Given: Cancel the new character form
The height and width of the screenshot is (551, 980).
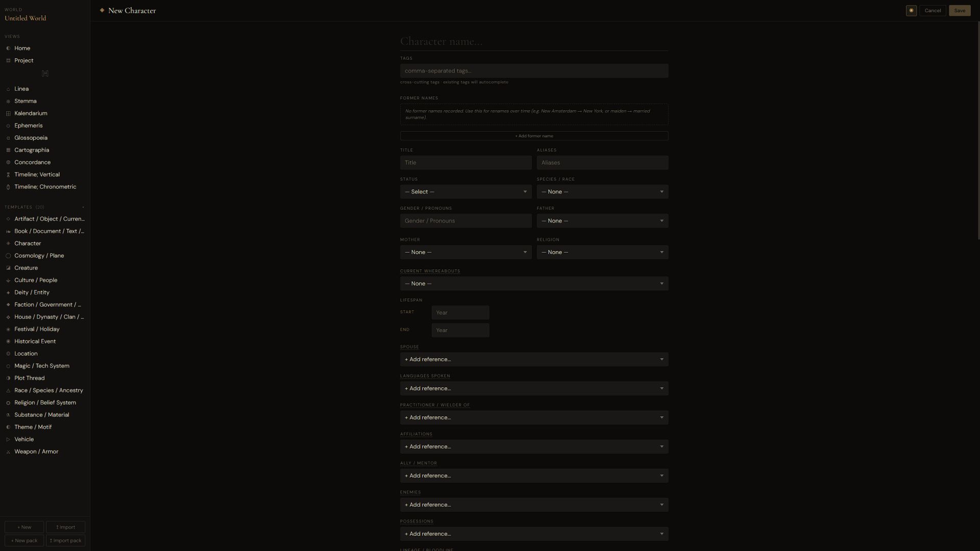Looking at the screenshot, I should coord(933,11).
